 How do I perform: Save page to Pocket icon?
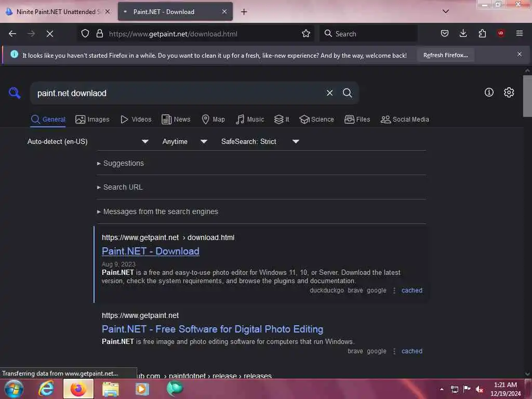coord(445,33)
